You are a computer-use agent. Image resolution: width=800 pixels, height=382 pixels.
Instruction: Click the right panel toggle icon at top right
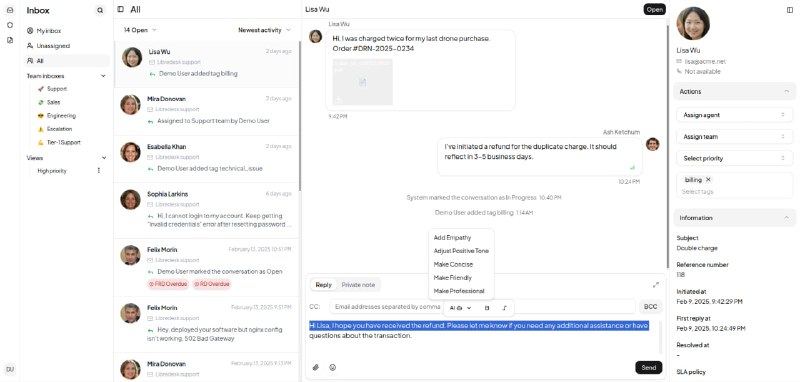790,10
